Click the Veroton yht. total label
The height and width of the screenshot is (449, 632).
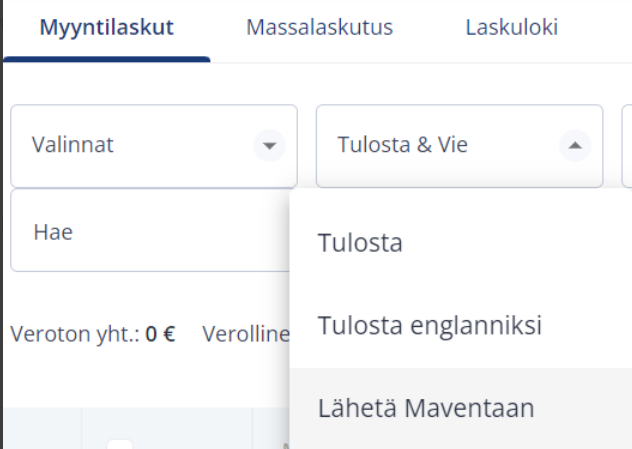(75, 334)
